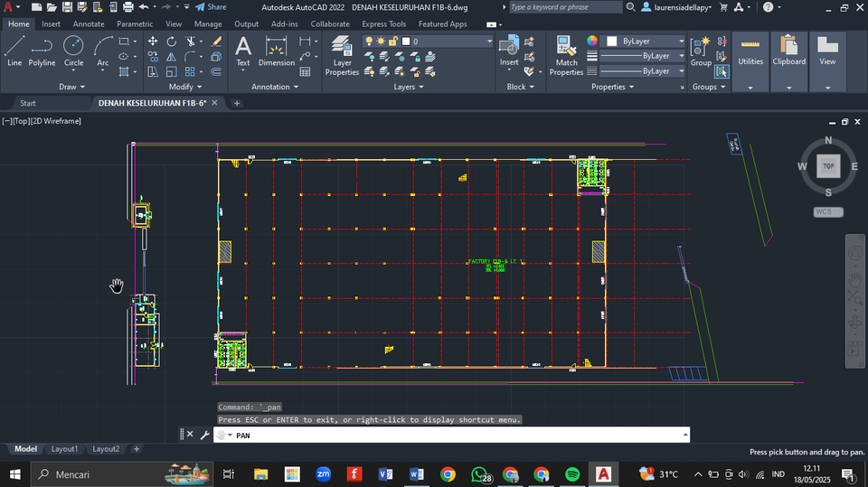Click the Share button

(211, 7)
